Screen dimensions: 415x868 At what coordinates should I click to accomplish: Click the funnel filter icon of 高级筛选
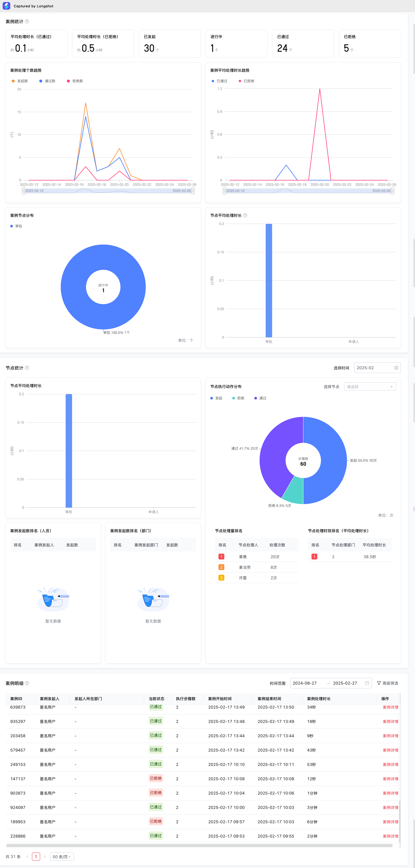[379, 683]
